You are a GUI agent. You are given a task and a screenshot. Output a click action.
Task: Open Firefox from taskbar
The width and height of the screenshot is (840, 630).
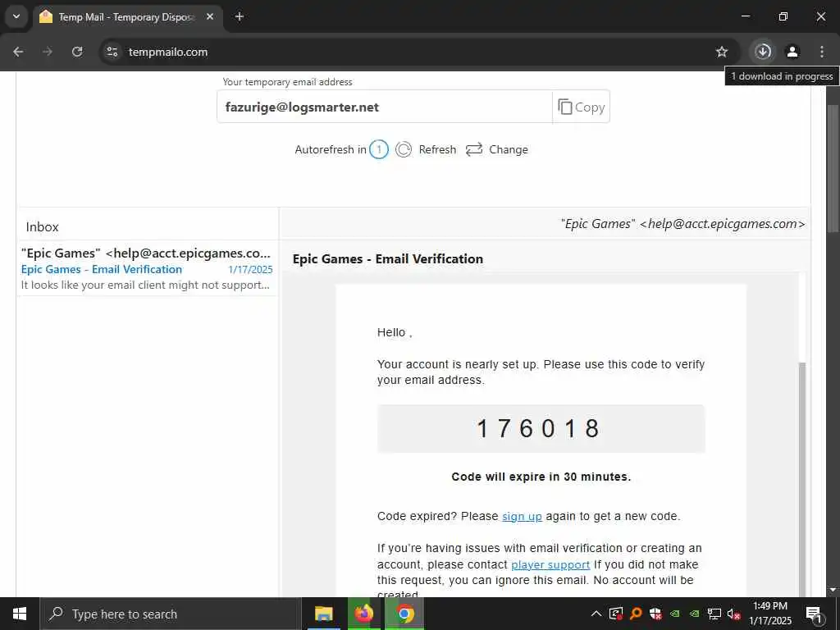click(x=364, y=614)
